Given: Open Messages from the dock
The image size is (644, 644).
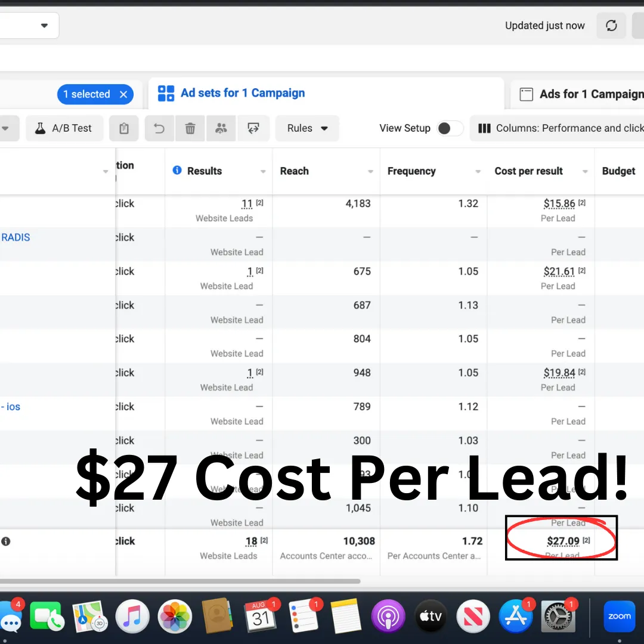Looking at the screenshot, I should (10, 617).
